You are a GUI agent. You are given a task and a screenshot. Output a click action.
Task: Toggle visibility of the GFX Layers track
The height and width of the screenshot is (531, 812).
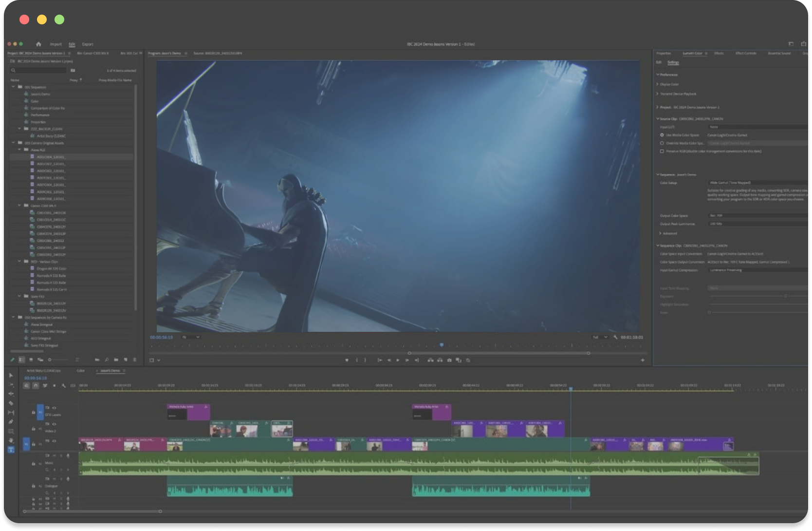54,408
